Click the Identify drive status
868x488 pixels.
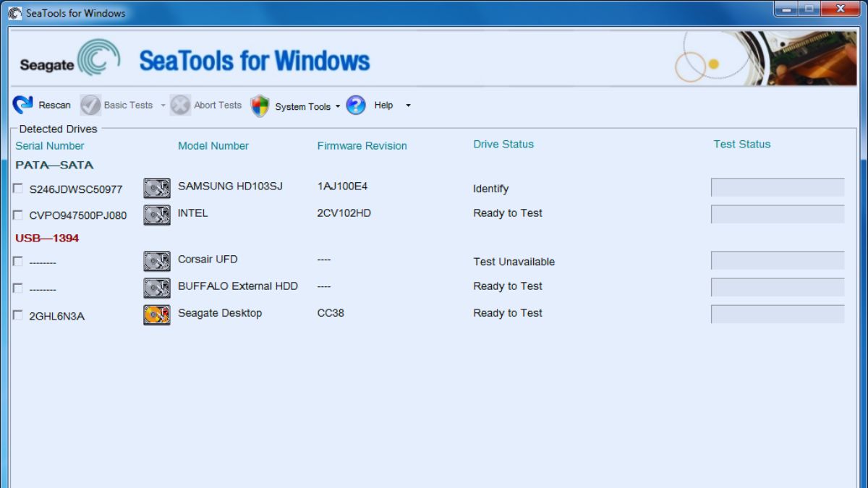click(x=491, y=189)
